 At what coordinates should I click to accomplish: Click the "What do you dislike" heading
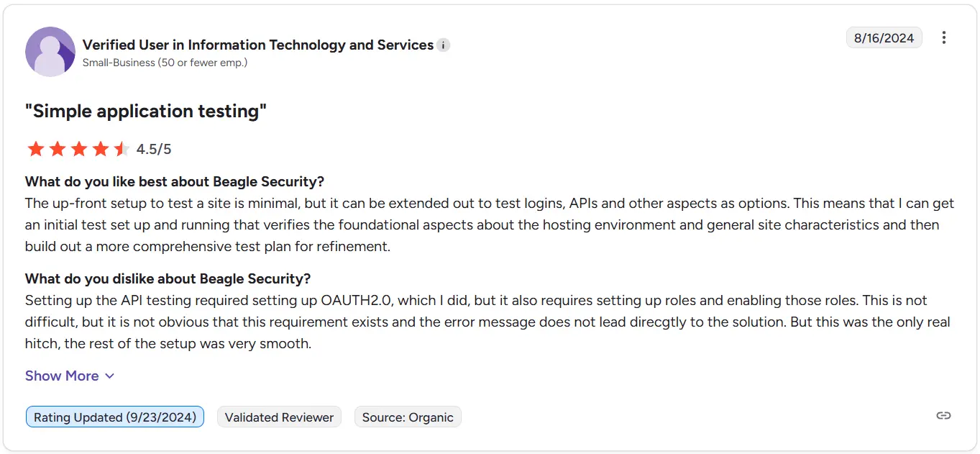(168, 278)
